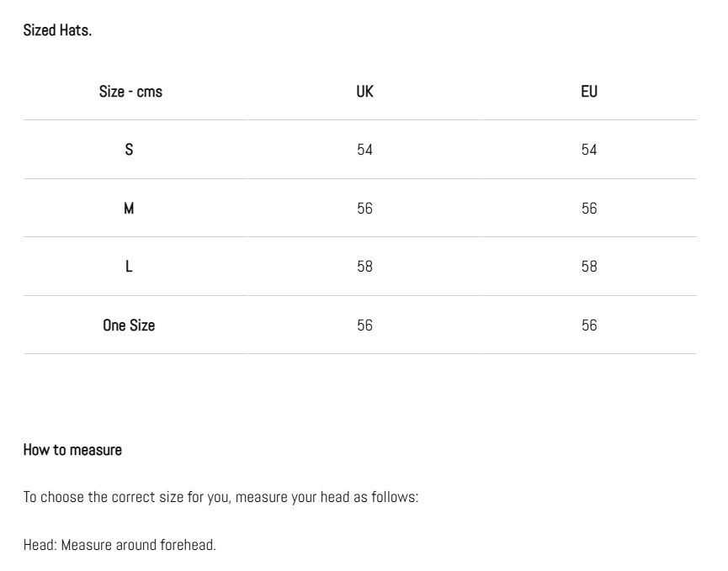Click UK value 58 for size L
The image size is (728, 571).
pyautogui.click(x=365, y=267)
